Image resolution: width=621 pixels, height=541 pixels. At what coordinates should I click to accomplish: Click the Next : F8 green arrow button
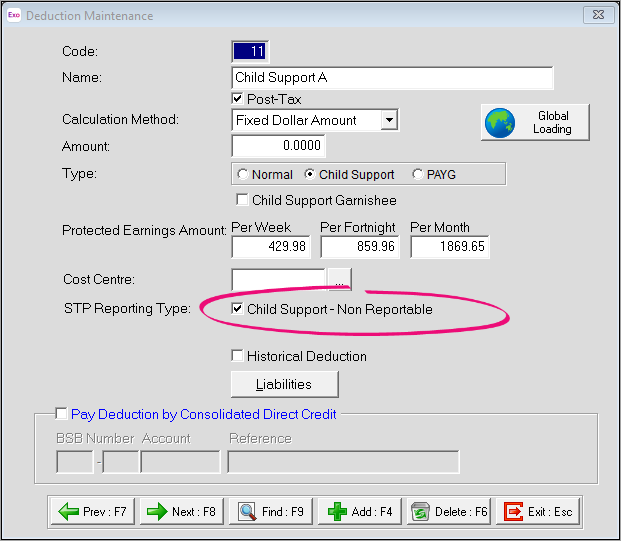pos(183,511)
